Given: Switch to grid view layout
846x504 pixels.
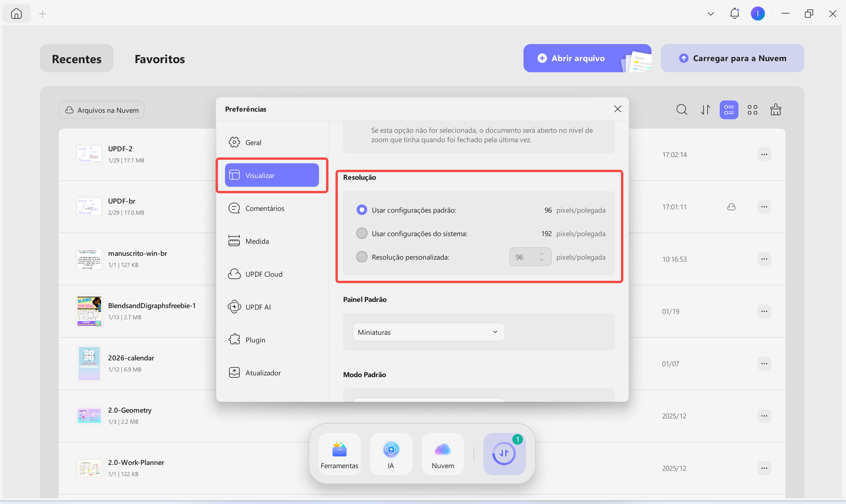Looking at the screenshot, I should tap(752, 110).
